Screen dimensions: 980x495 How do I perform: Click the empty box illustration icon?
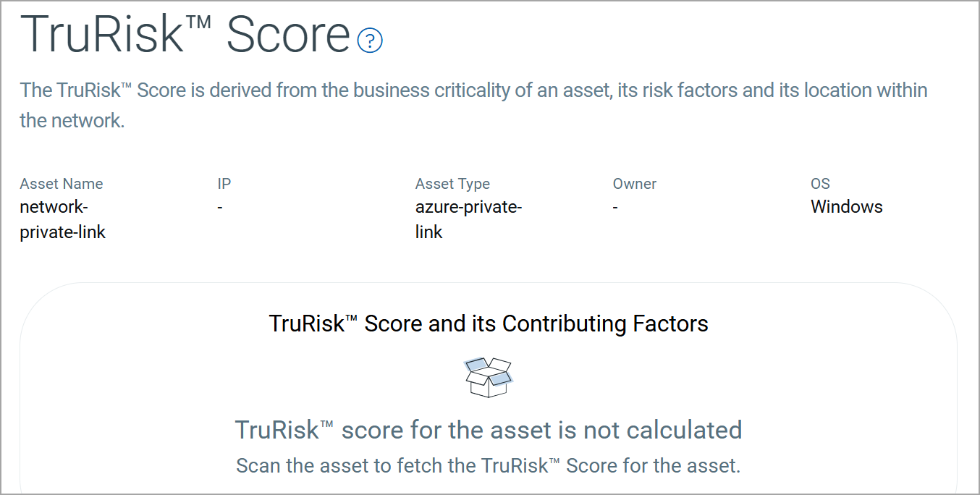[x=489, y=376]
